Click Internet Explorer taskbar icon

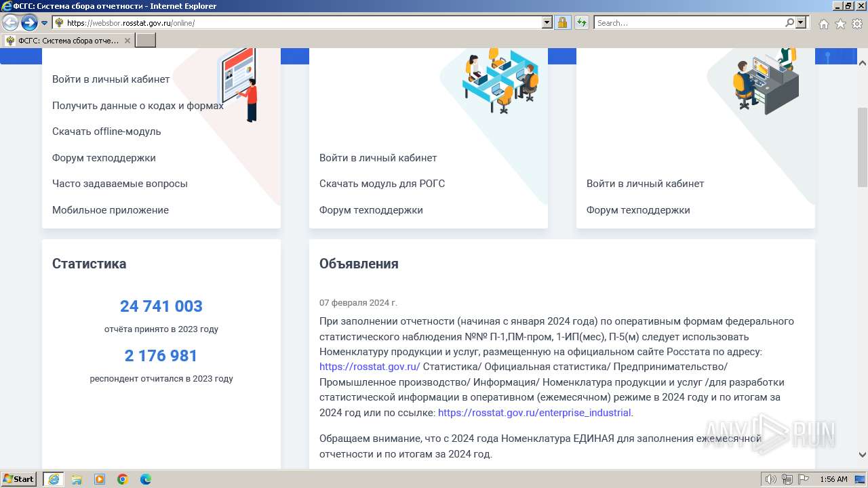54,479
